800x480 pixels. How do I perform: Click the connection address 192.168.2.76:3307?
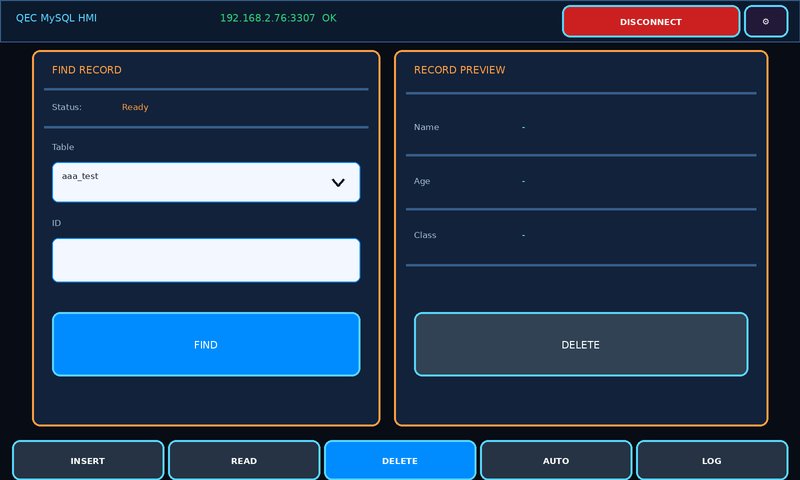click(x=267, y=18)
